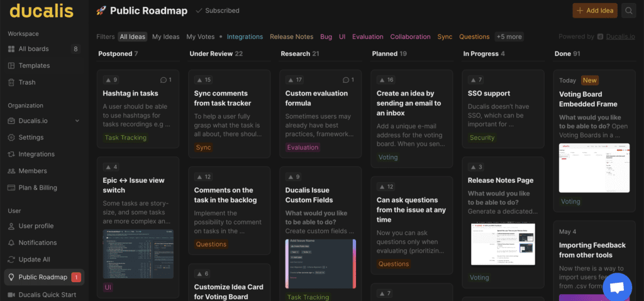Click the search magnifier icon

[629, 11]
